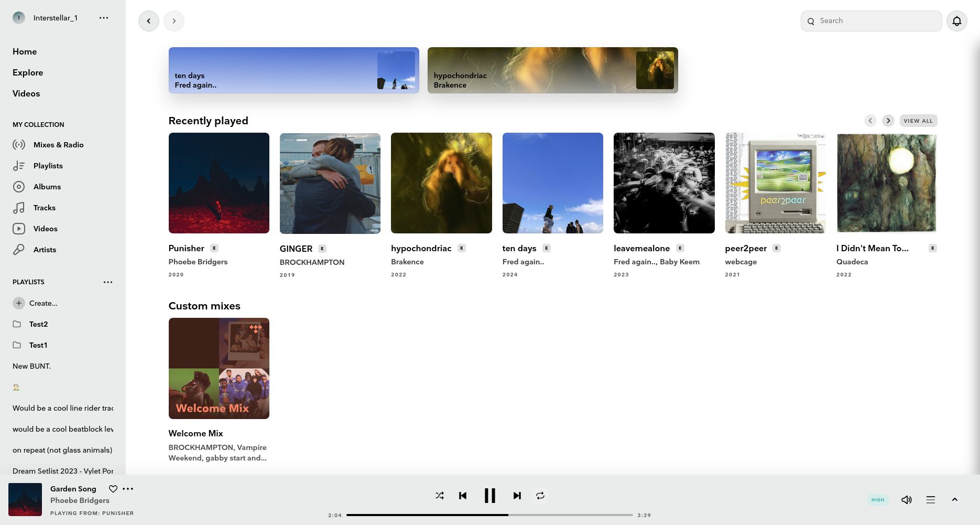Open ten days banner card
This screenshot has height=525, width=980.
pos(294,70)
